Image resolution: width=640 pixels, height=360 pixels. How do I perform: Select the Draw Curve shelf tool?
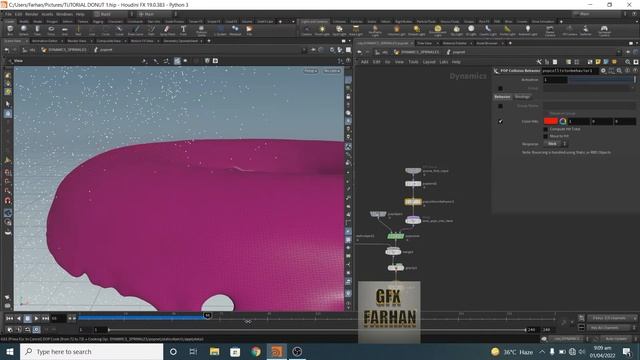tap(136, 30)
